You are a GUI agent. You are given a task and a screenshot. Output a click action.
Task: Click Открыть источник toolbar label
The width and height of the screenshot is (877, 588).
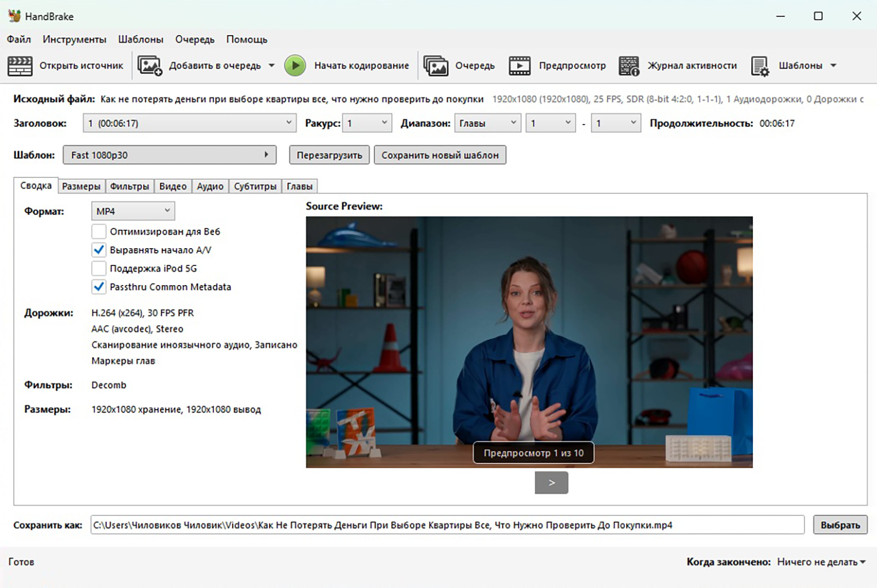coord(81,66)
